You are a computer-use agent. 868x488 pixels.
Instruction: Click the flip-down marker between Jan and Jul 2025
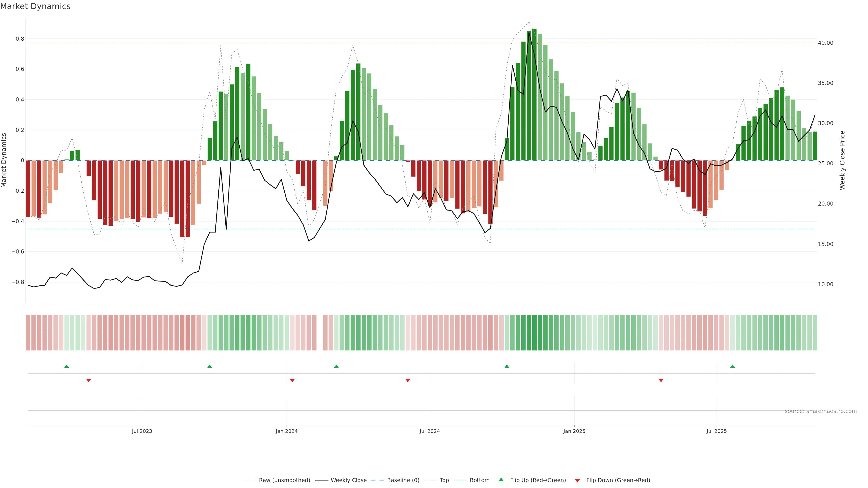(661, 380)
